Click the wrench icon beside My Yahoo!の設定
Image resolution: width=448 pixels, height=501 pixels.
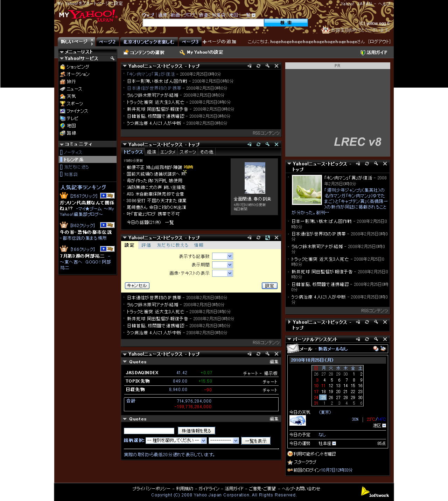(x=182, y=52)
